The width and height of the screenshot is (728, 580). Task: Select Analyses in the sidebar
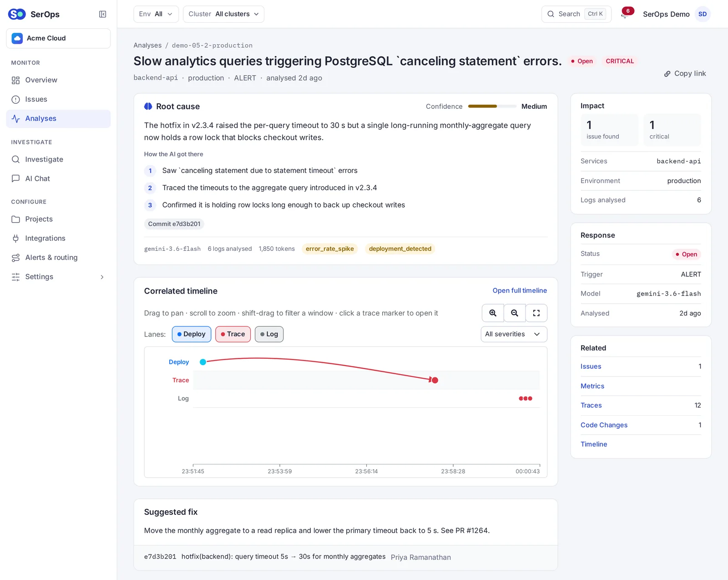tap(58, 118)
